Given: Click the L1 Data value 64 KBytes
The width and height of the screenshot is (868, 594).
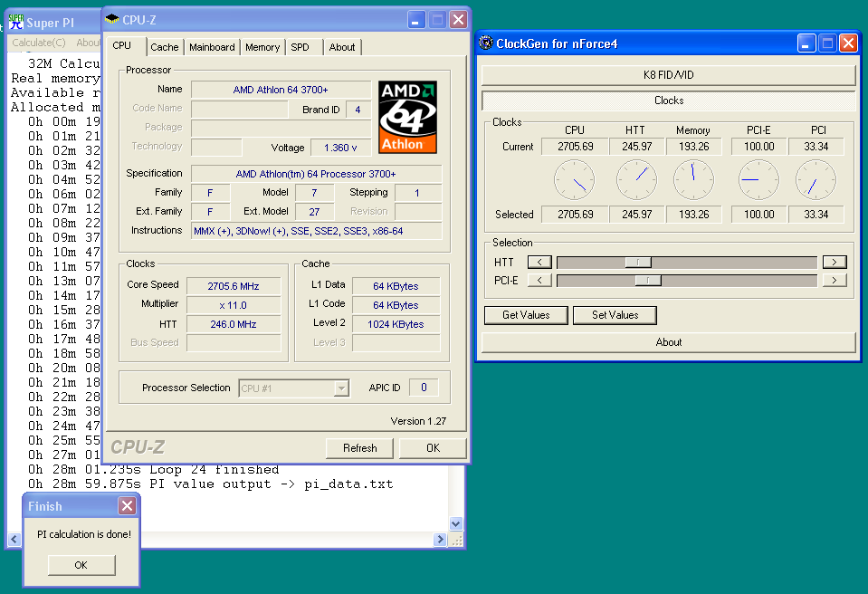Looking at the screenshot, I should (x=396, y=286).
